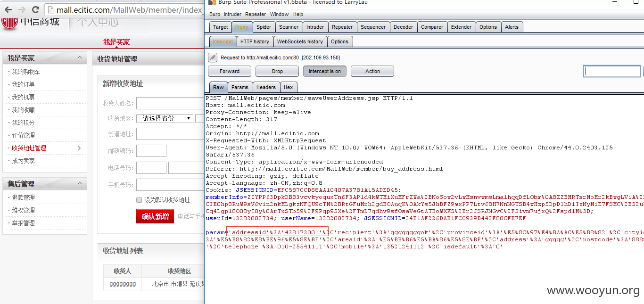The height and width of the screenshot is (304, 644).
Task: Open 维权管理 in sidebar
Action: pyautogui.click(x=23, y=210)
